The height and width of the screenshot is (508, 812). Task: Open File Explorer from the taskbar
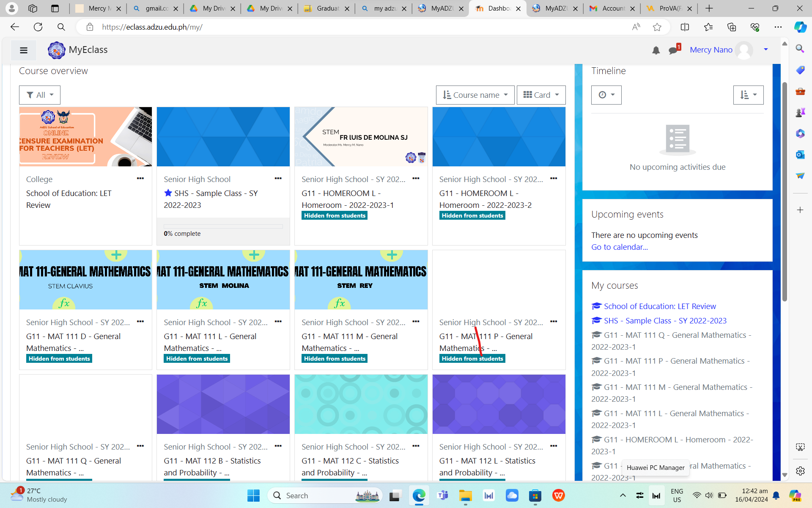[466, 495]
